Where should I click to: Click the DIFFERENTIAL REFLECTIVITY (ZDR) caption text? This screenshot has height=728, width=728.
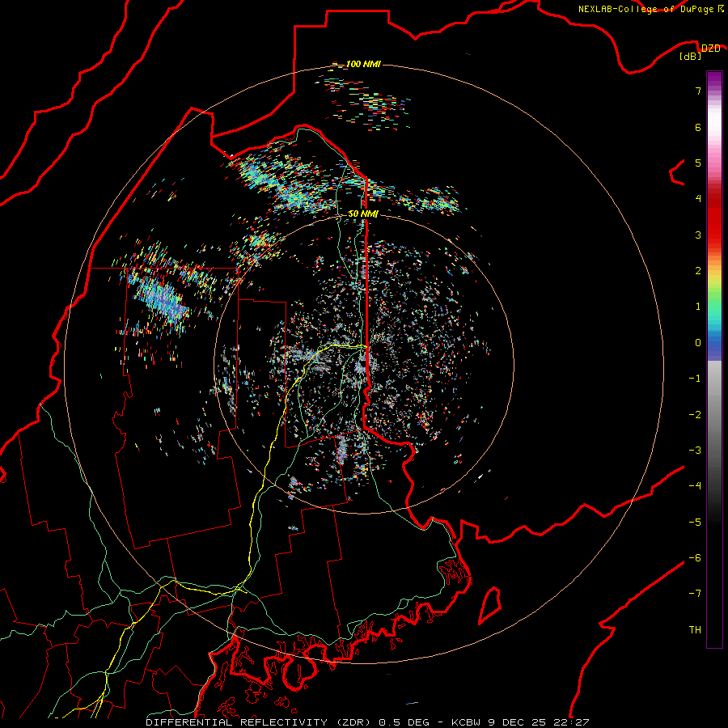259,722
